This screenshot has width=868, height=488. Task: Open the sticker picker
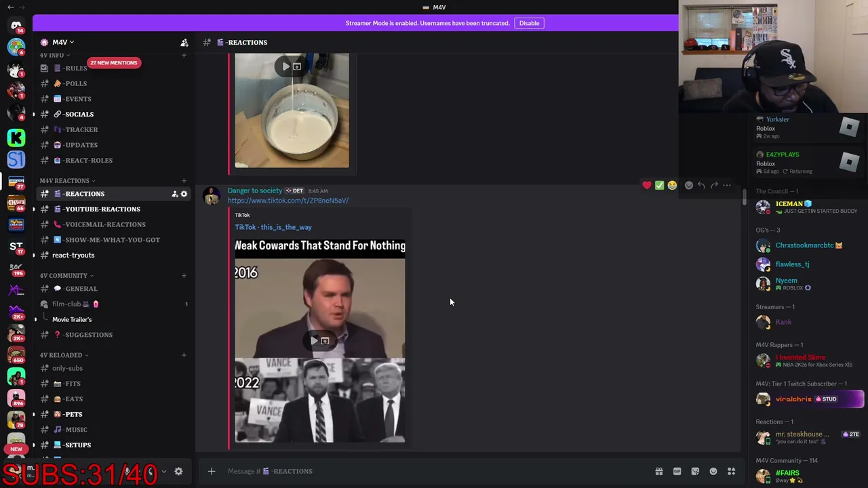(695, 471)
